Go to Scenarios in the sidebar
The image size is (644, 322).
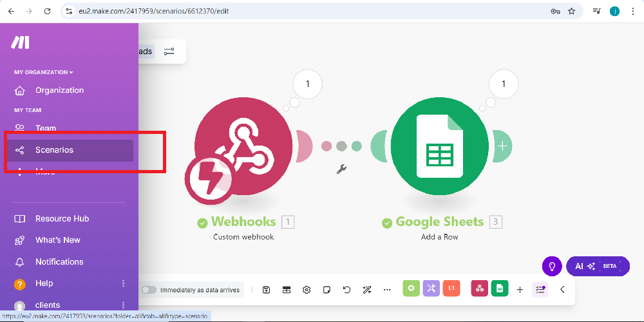70,150
